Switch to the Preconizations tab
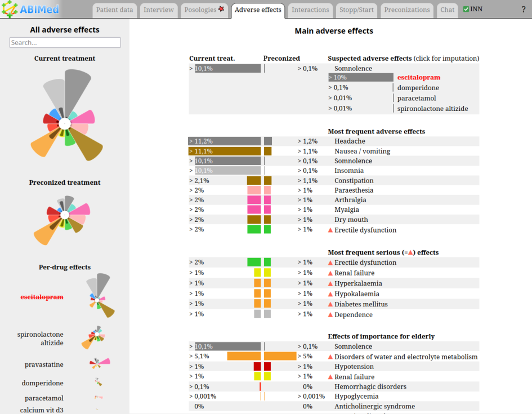532x414 pixels. (x=407, y=10)
